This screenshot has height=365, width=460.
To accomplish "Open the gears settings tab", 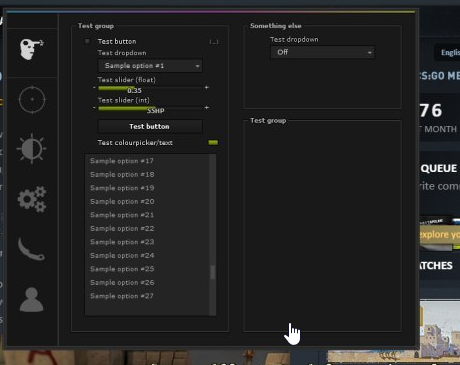I will pyautogui.click(x=32, y=199).
